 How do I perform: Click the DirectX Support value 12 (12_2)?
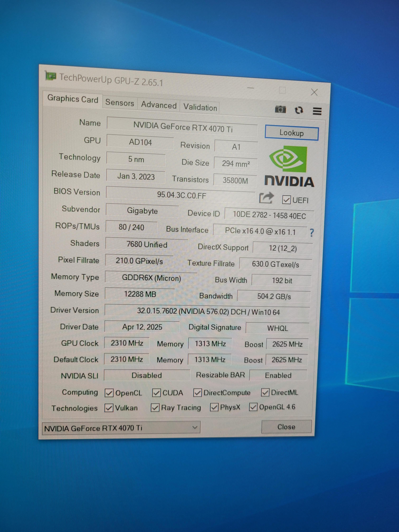coord(283,248)
